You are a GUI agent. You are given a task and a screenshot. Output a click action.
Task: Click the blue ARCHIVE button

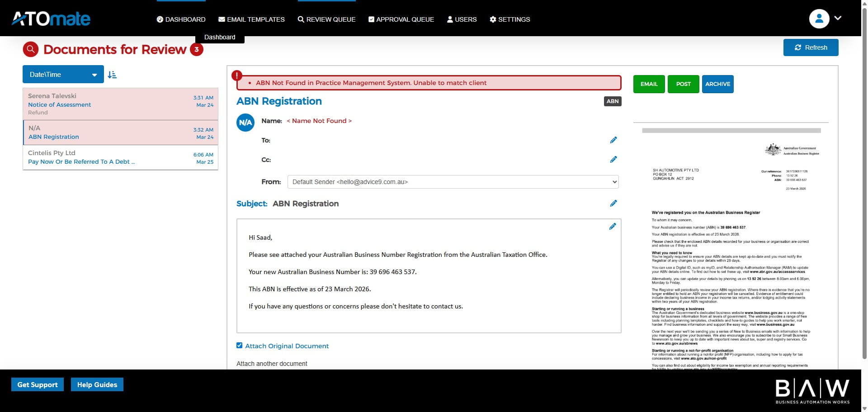coord(717,84)
